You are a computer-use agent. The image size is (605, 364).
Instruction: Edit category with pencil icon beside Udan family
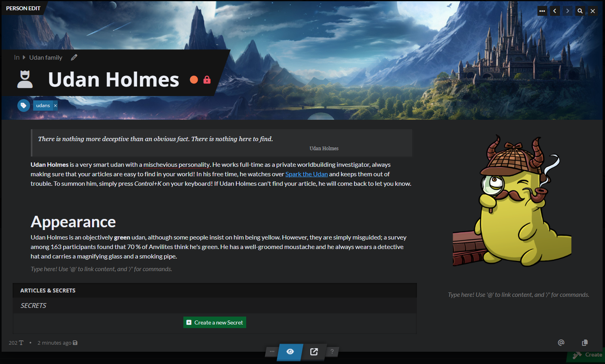point(74,57)
